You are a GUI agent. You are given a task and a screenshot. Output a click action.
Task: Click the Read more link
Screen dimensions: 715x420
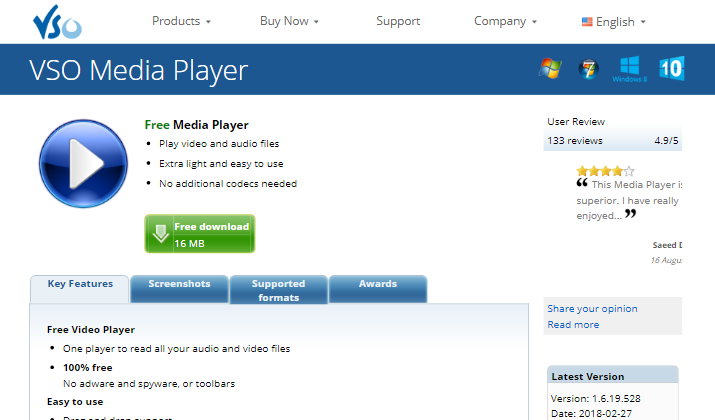(x=573, y=325)
